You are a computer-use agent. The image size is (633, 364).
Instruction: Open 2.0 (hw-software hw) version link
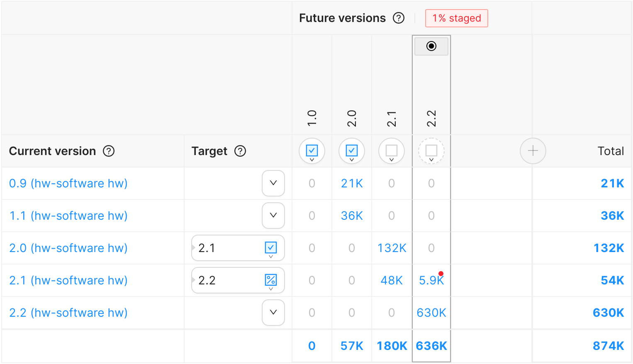[68, 248]
